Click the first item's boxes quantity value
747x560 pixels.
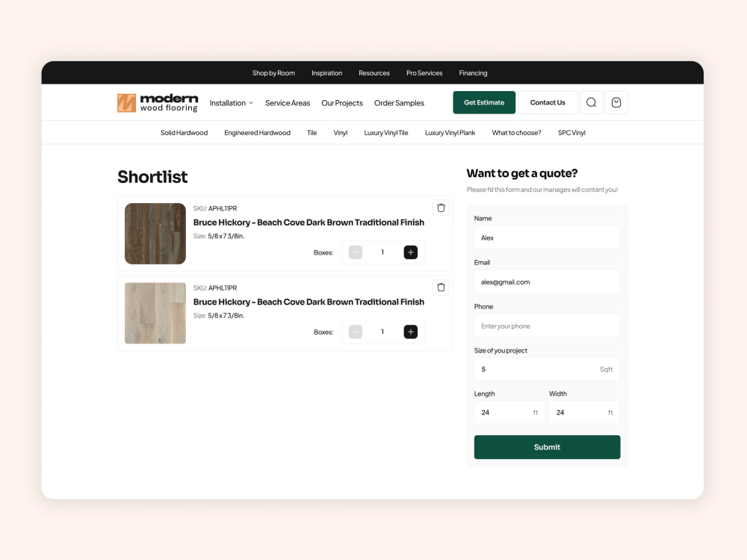(x=382, y=252)
